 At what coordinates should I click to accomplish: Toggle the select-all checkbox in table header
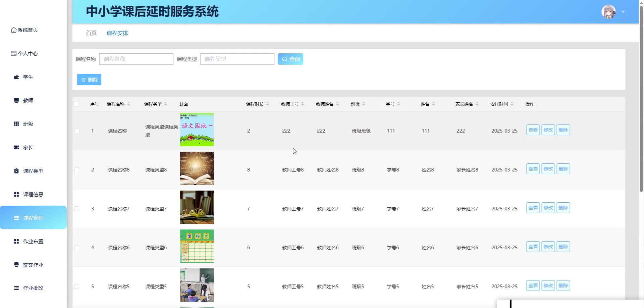coord(76,104)
